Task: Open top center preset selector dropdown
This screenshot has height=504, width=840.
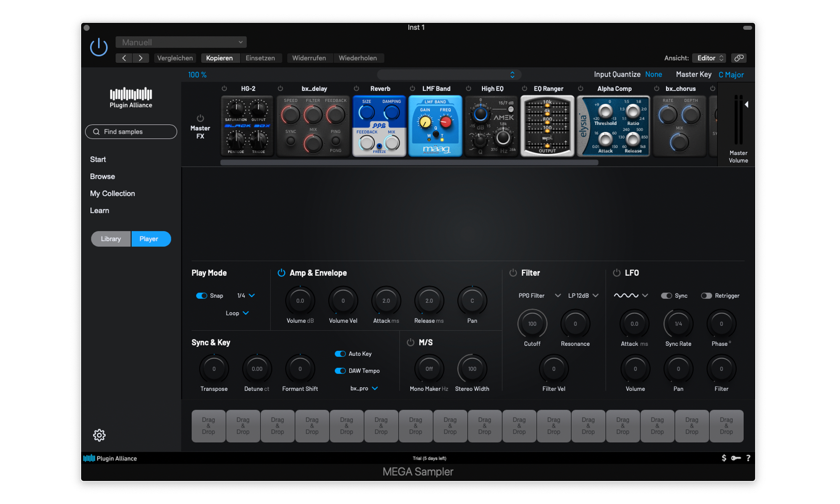Action: pyautogui.click(x=449, y=75)
